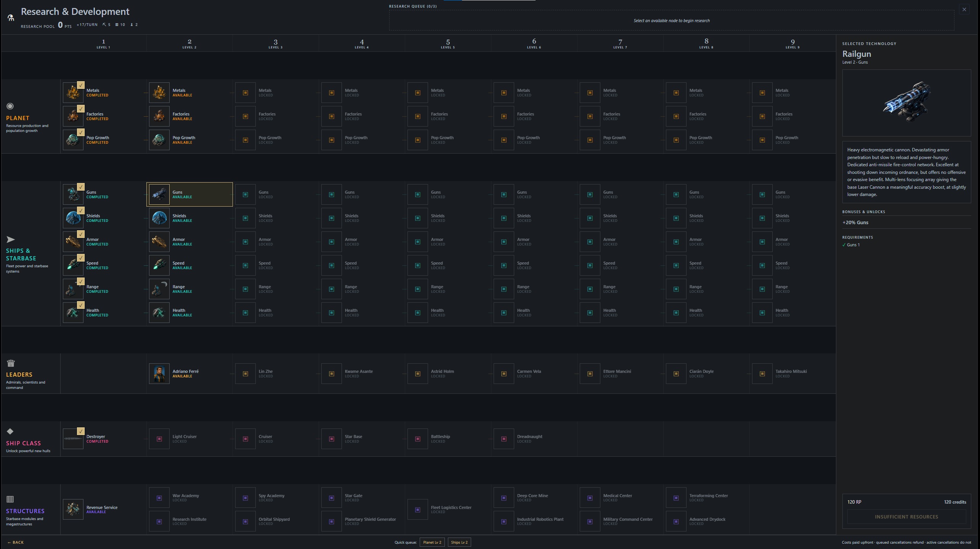Viewport: 980px width, 549px height.
Task: Select the locked Light Cruiser node icon
Action: click(159, 439)
